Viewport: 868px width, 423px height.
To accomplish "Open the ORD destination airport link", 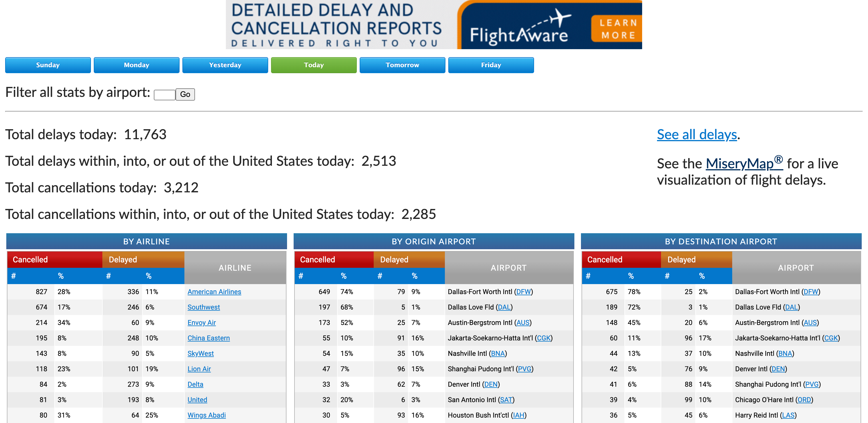I will tap(804, 400).
